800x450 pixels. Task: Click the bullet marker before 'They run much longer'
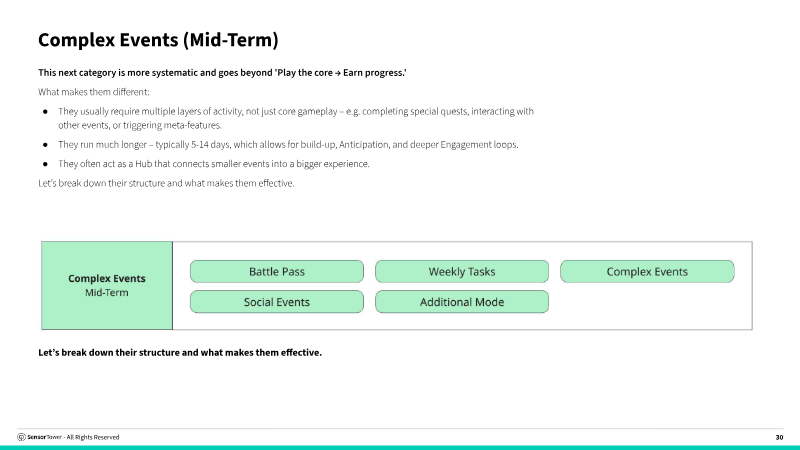[44, 145]
